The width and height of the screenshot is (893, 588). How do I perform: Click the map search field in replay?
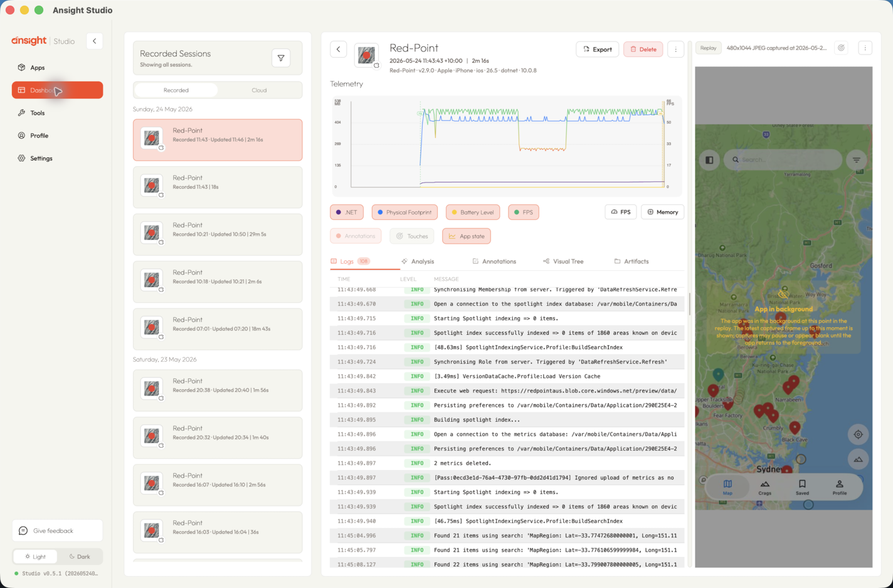click(783, 160)
